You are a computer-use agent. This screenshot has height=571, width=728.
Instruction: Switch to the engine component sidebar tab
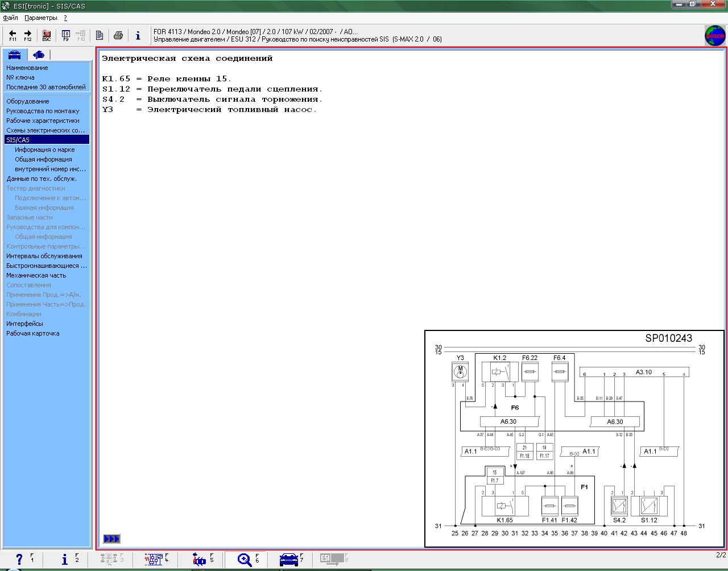click(x=39, y=55)
